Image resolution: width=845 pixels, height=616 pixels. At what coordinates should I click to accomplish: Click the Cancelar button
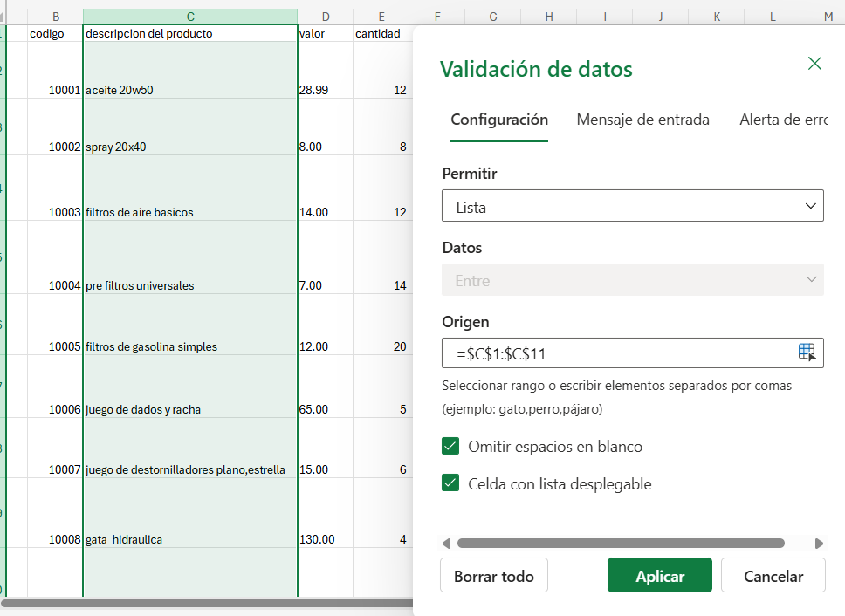pyautogui.click(x=773, y=576)
